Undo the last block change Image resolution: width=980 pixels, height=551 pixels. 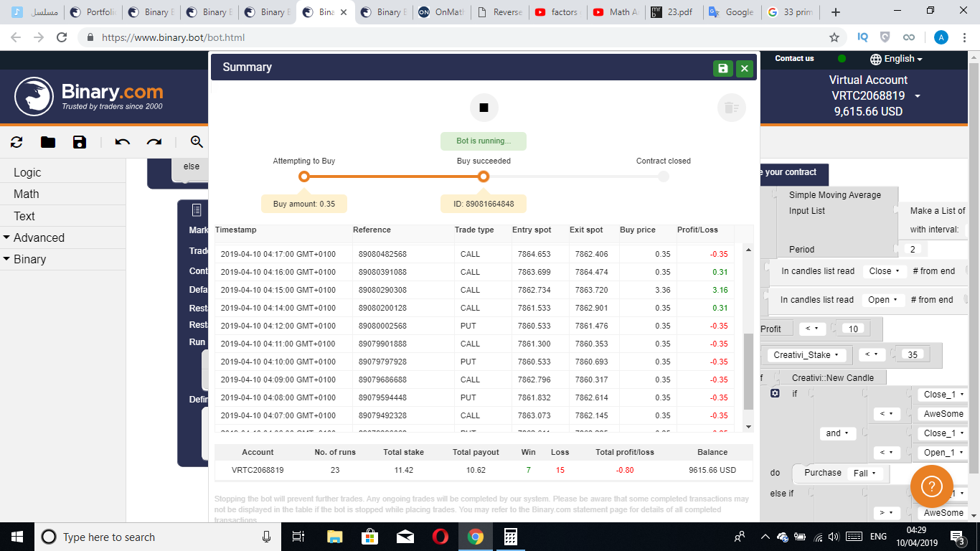[122, 142]
